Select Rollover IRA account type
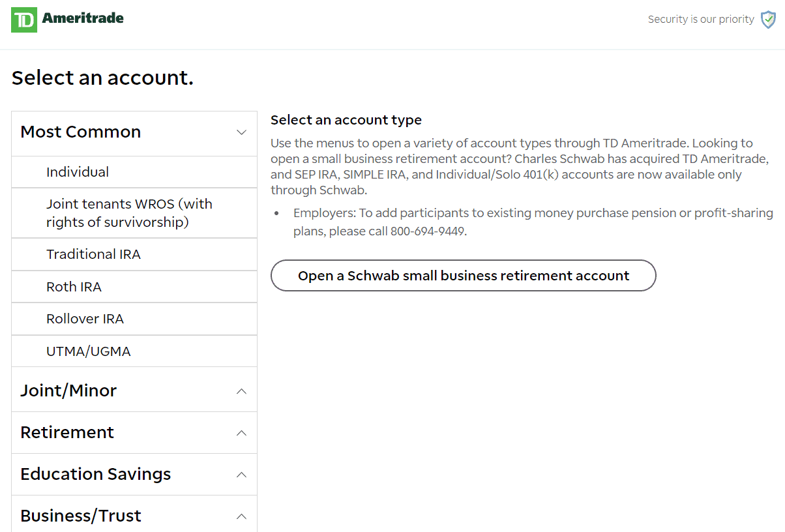Screen dimensions: 785x532 84,319
